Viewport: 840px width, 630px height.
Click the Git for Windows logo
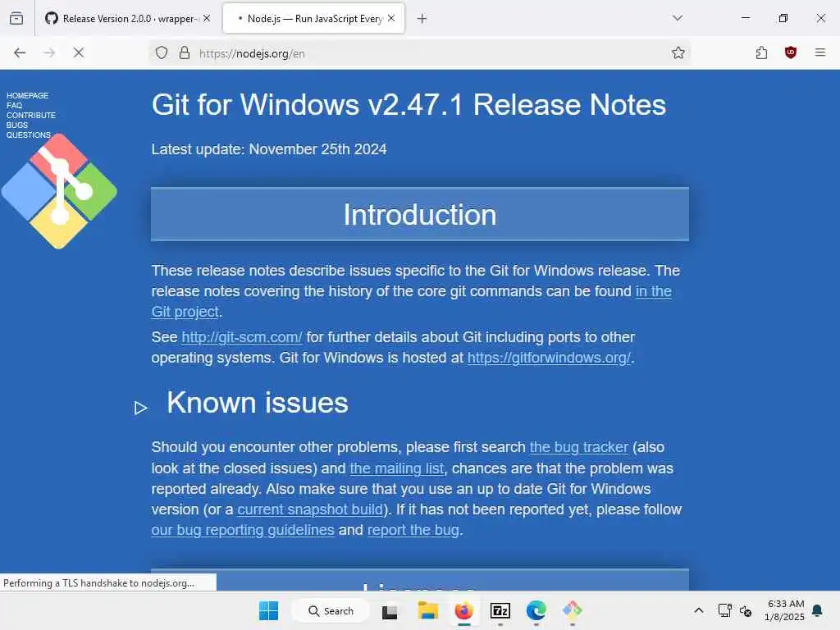point(59,191)
